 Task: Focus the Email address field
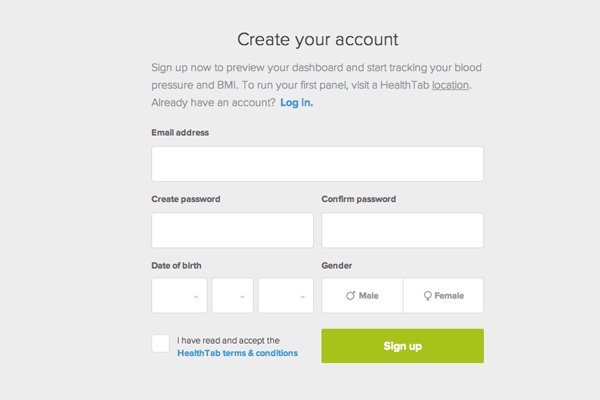click(318, 164)
